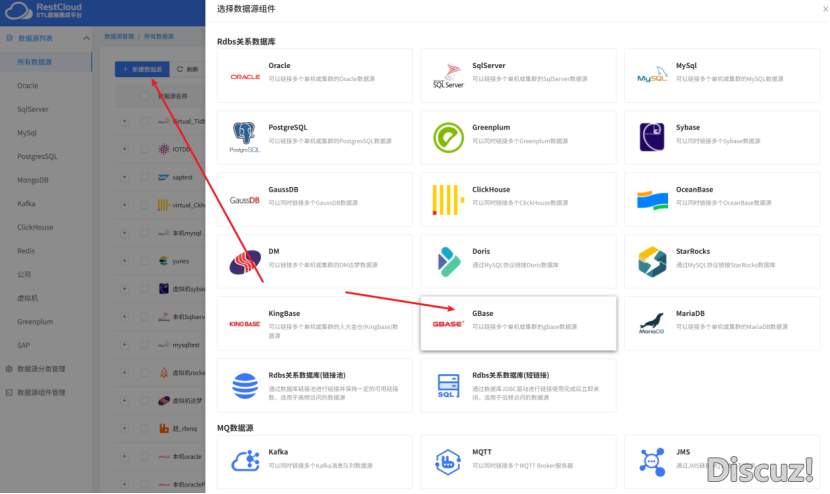Collapse the 数据源列表 sidebar section
Viewport: 830px width, 494px height.
86,38
